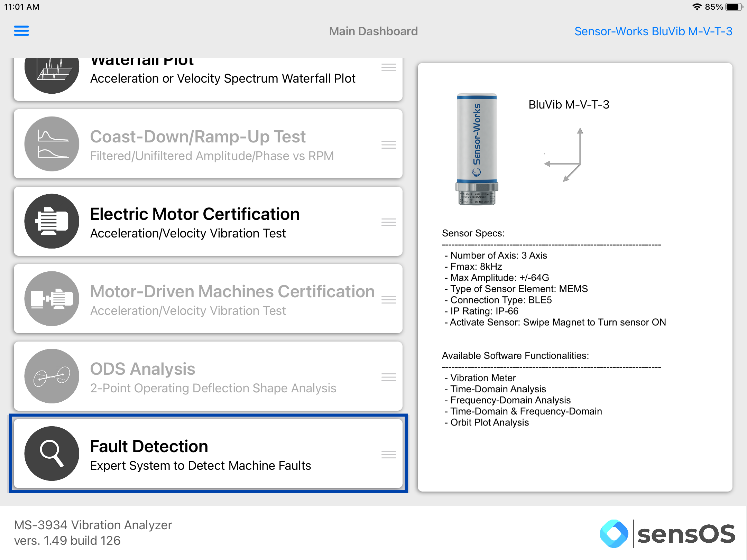The width and height of the screenshot is (747, 560).
Task: Tap 'Expert System to Detect Machine Faults'
Action: point(201,466)
